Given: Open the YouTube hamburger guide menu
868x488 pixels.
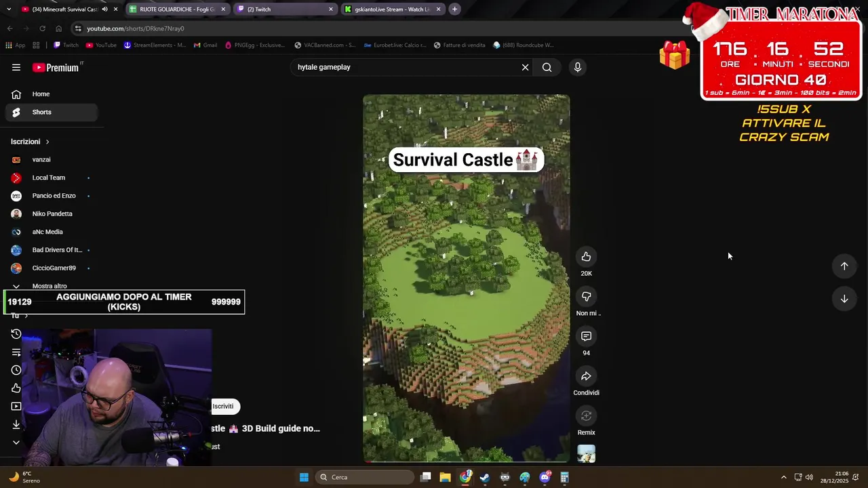Looking at the screenshot, I should pos(16,67).
